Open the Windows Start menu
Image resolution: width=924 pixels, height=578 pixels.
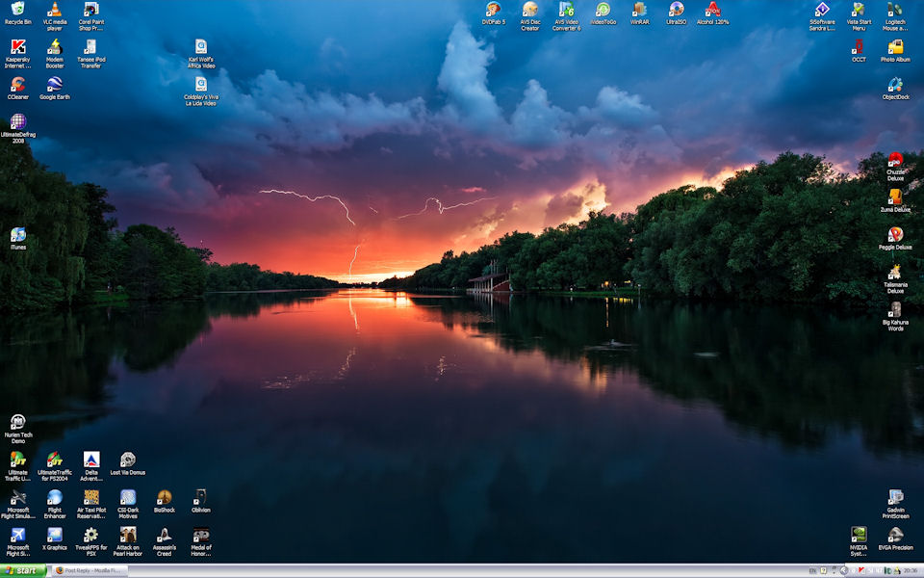pyautogui.click(x=23, y=571)
